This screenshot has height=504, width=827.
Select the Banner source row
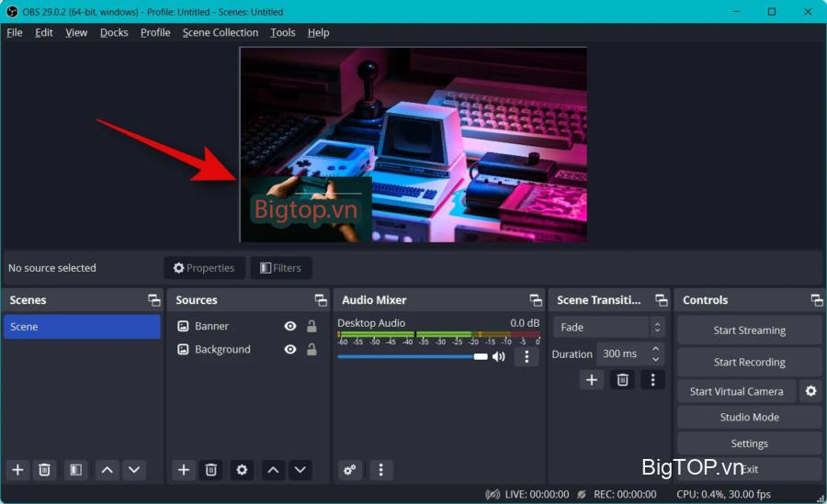[248, 326]
